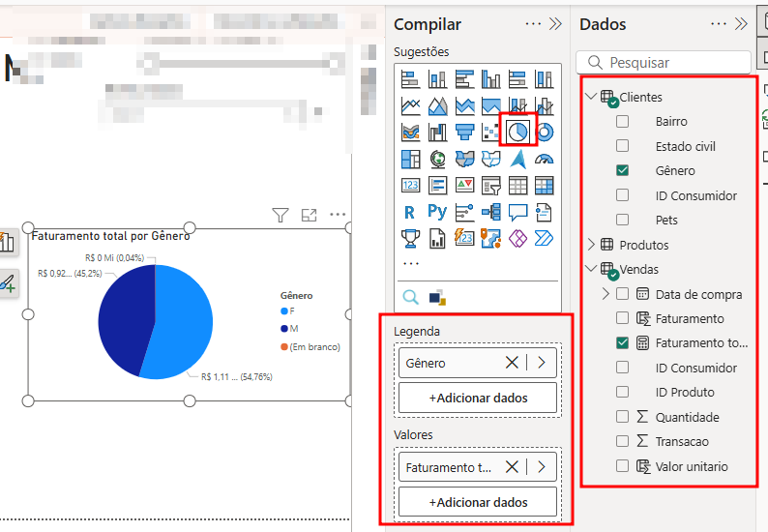Choose the stacked column chart visual
This screenshot has width=768, height=532.
(437, 79)
